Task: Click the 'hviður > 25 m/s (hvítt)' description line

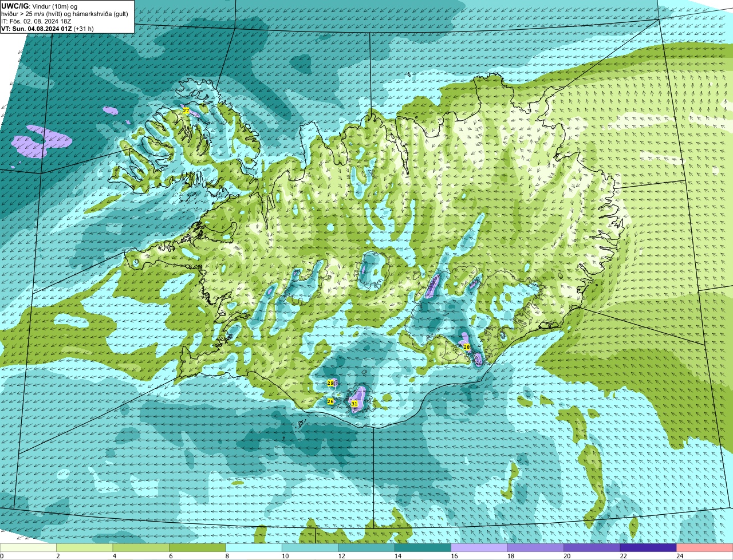Action: point(65,13)
